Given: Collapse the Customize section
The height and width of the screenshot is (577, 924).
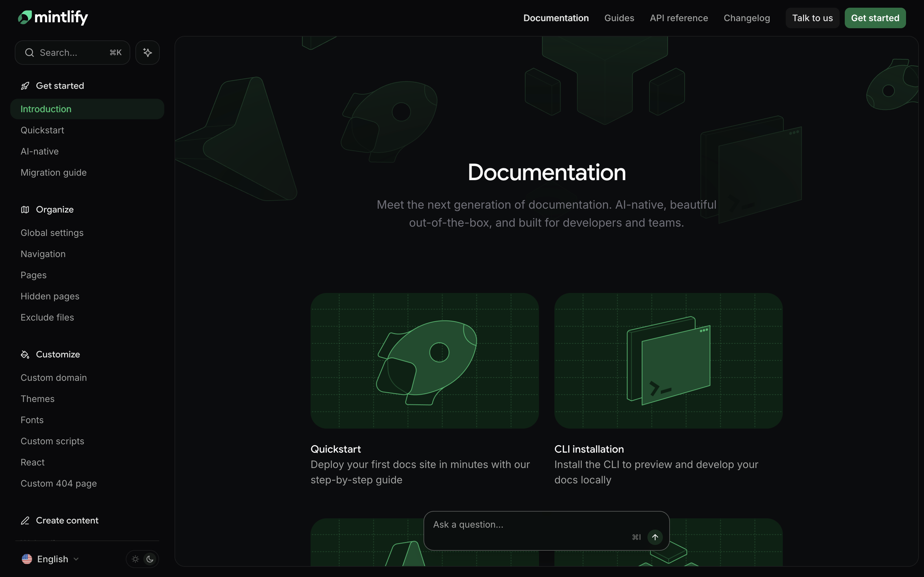Looking at the screenshot, I should (58, 354).
